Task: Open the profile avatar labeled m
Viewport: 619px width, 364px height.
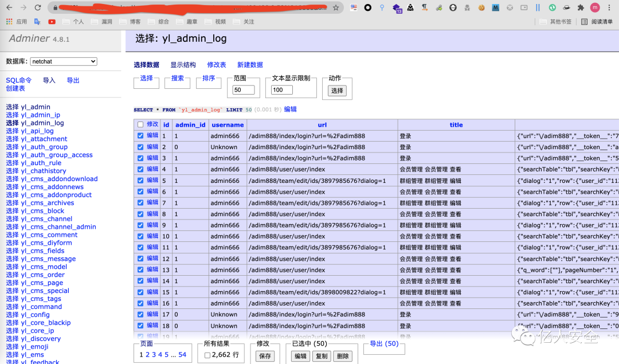Action: click(x=595, y=7)
